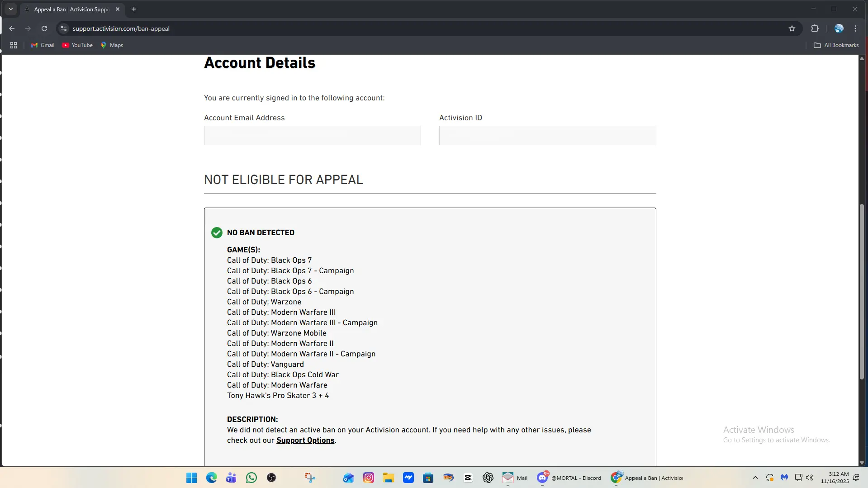
Task: Click the page vertical scrollbar thumb
Action: point(862,292)
